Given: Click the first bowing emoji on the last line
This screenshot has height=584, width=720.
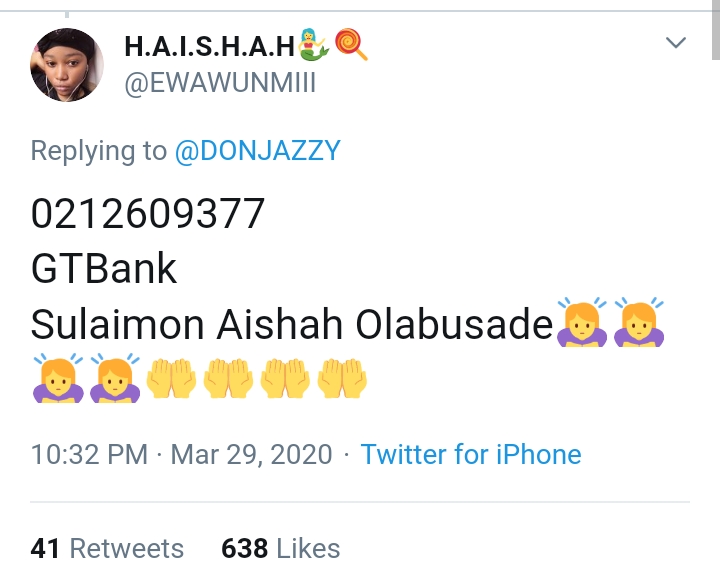Looking at the screenshot, I should tap(56, 378).
